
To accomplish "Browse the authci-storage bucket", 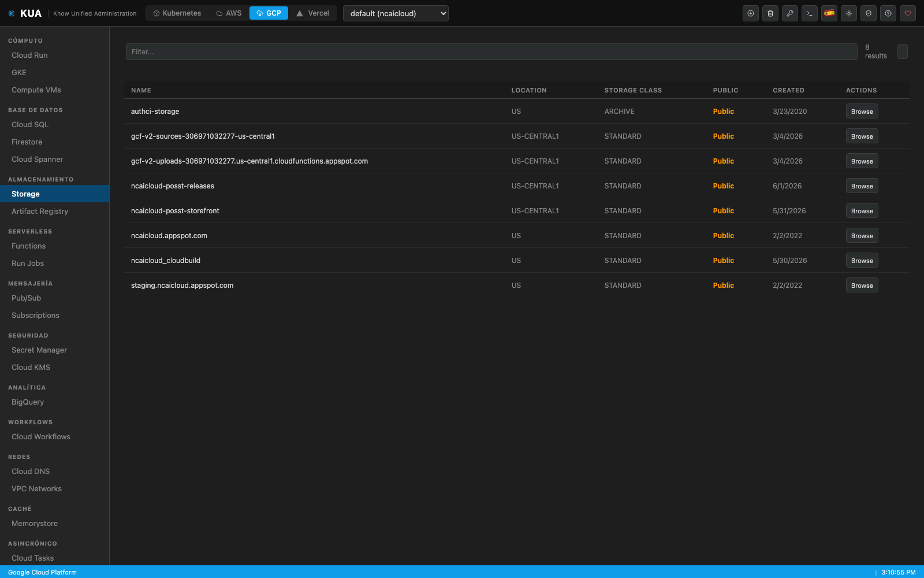I will pyautogui.click(x=862, y=112).
